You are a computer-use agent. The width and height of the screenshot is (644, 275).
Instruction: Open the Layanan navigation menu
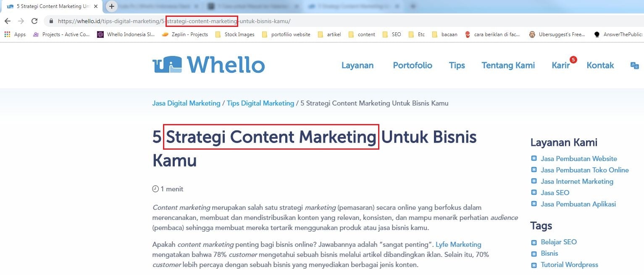[357, 65]
